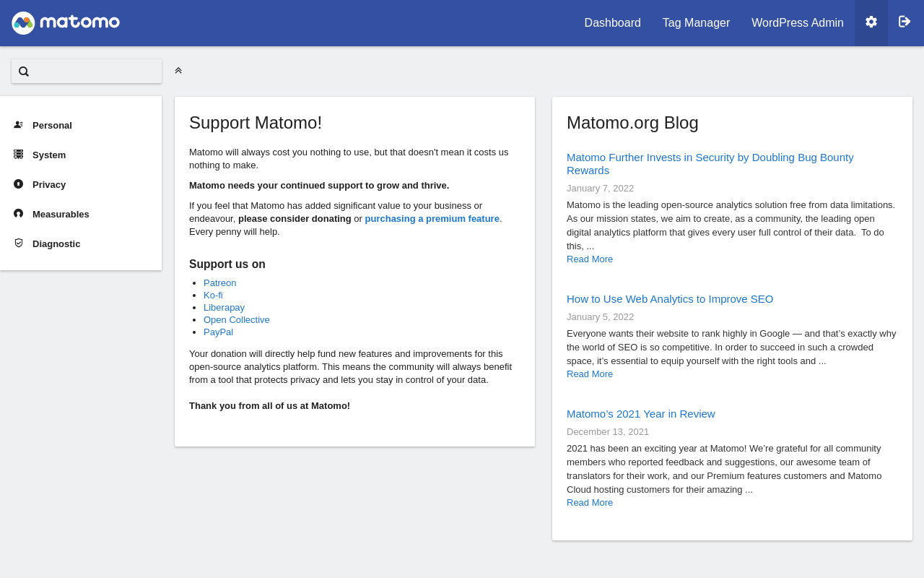Expand the System menu section
This screenshot has height=578, width=924.
[x=49, y=155]
